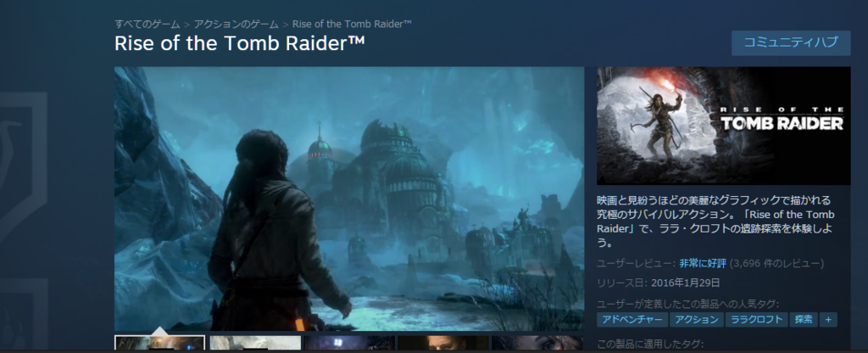Click the 3,696 件のレビュー count

tap(777, 263)
